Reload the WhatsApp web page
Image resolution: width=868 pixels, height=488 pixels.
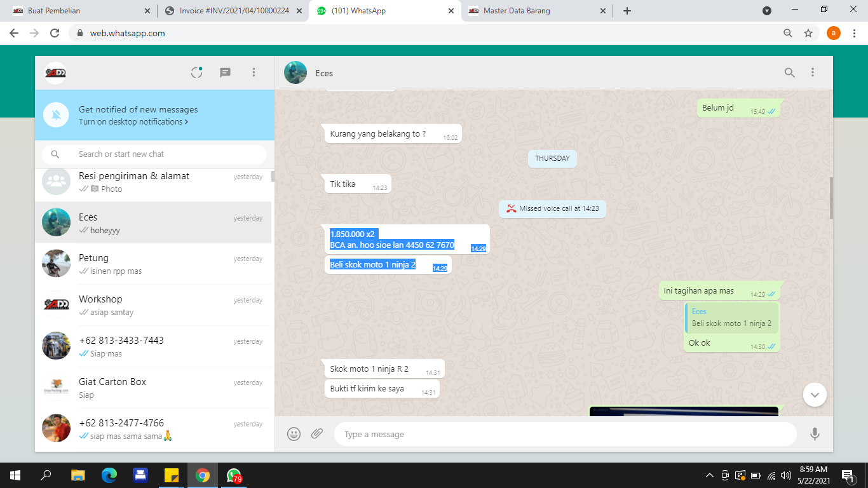[55, 33]
